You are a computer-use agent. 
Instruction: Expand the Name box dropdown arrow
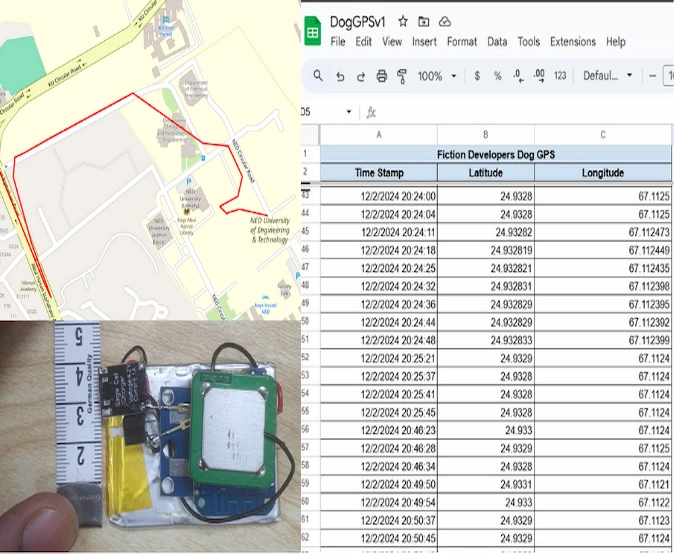click(349, 112)
